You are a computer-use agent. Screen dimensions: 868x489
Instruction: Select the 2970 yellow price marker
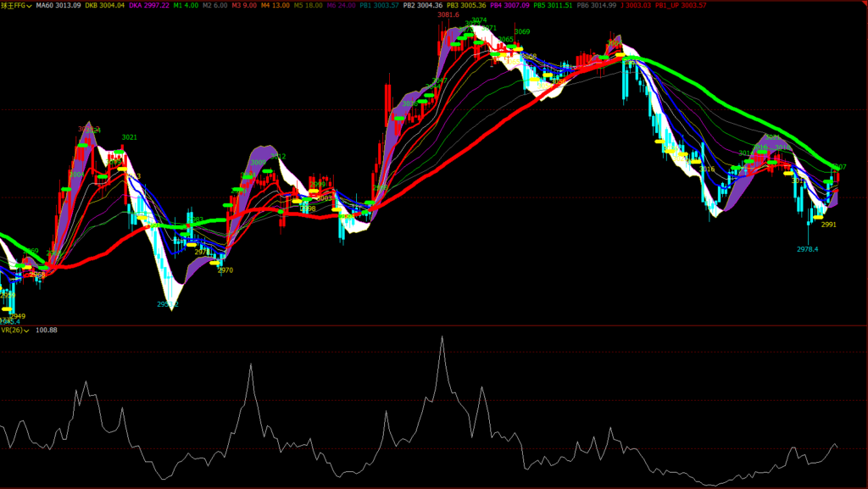(x=225, y=270)
